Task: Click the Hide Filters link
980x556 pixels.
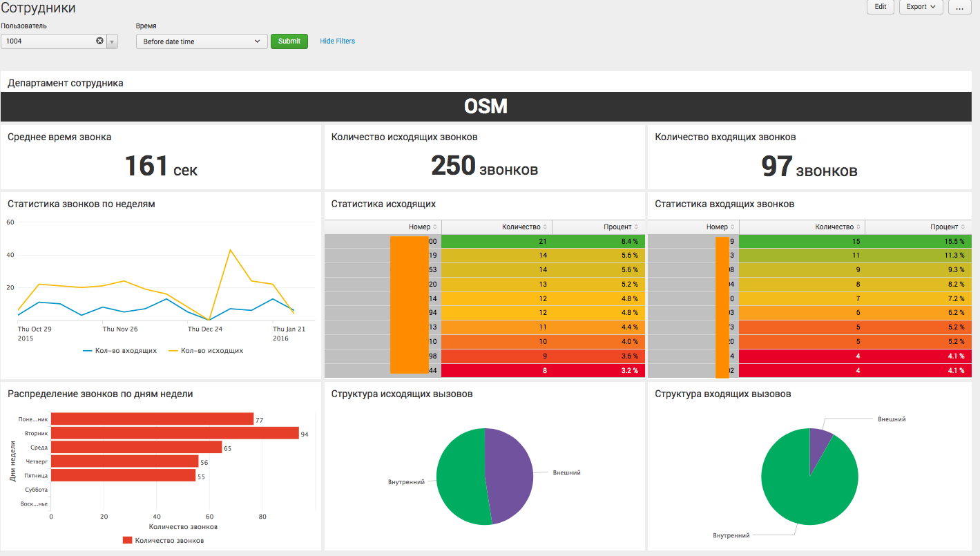Action: click(x=337, y=41)
